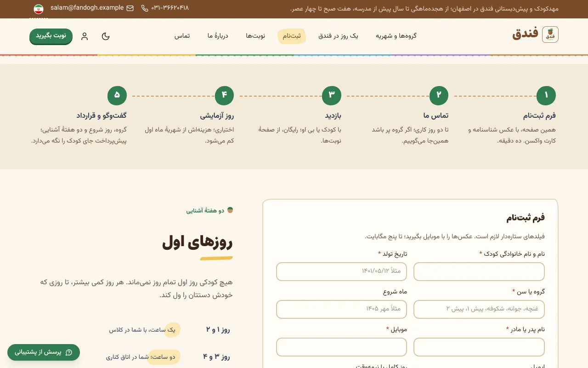This screenshot has height=368, width=588.
Task: Open the گروه یا سن combo field
Action: [x=479, y=309]
